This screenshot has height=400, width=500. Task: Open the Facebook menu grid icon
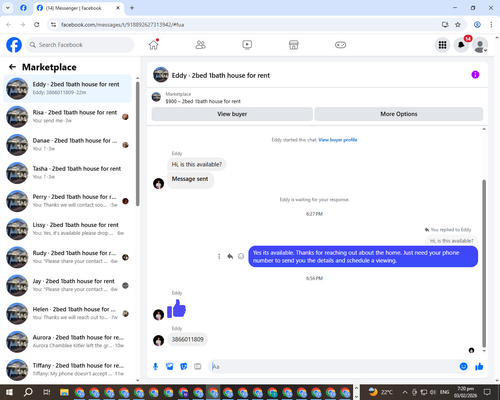click(x=442, y=45)
